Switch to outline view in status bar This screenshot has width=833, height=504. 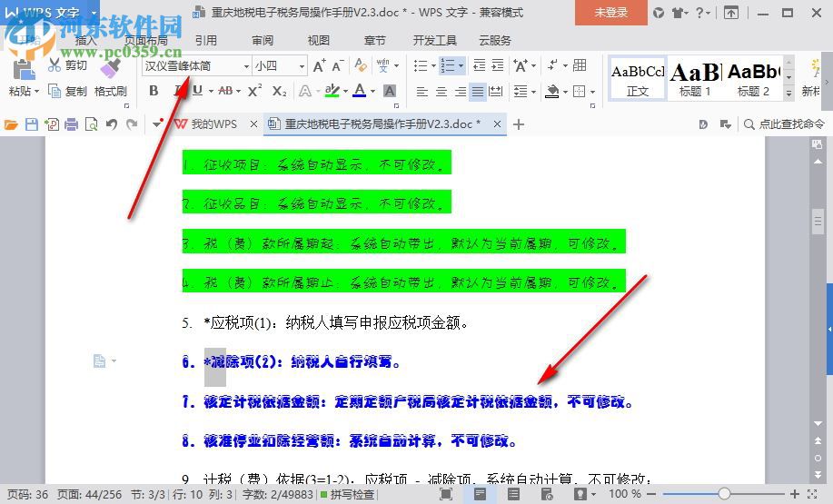pos(513,494)
